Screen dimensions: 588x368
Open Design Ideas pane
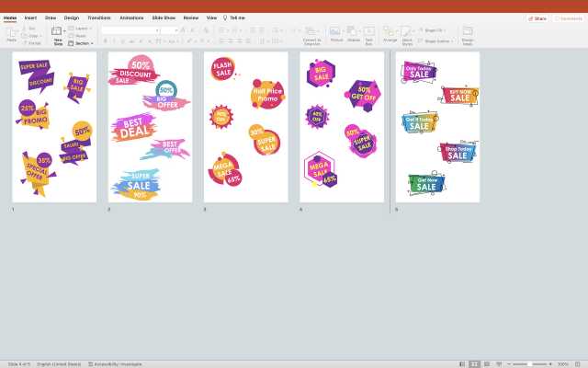click(x=468, y=33)
